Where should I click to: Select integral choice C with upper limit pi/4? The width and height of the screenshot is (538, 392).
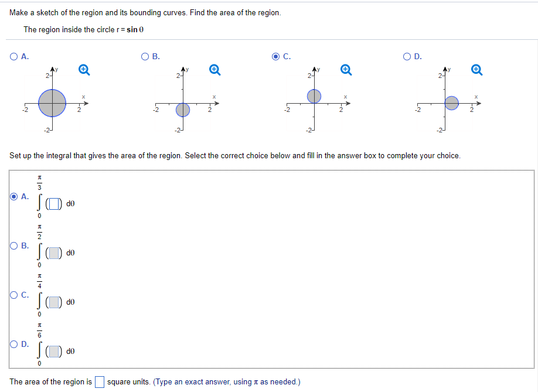(12, 295)
